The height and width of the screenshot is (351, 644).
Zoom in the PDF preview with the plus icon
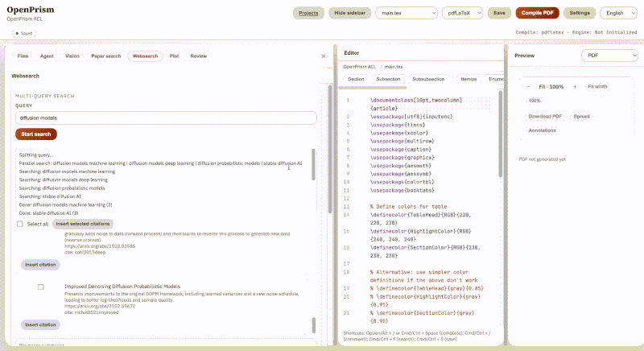tap(575, 87)
